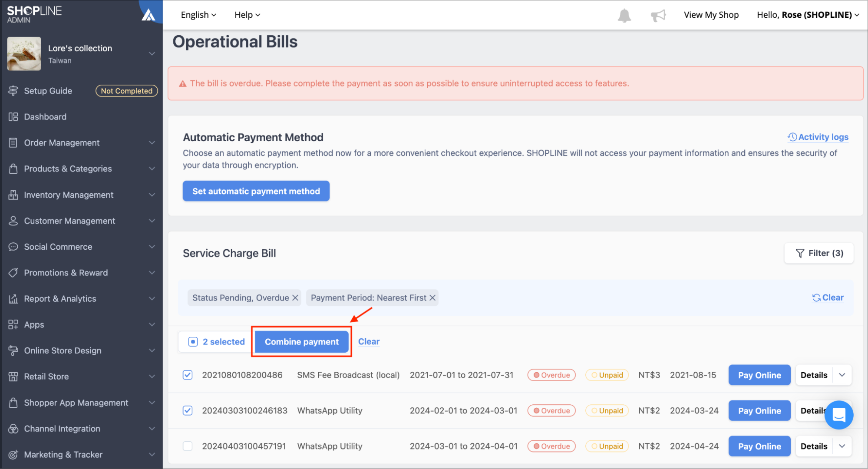The height and width of the screenshot is (469, 868).
Task: Click Set automatic payment method button
Action: 256,191
